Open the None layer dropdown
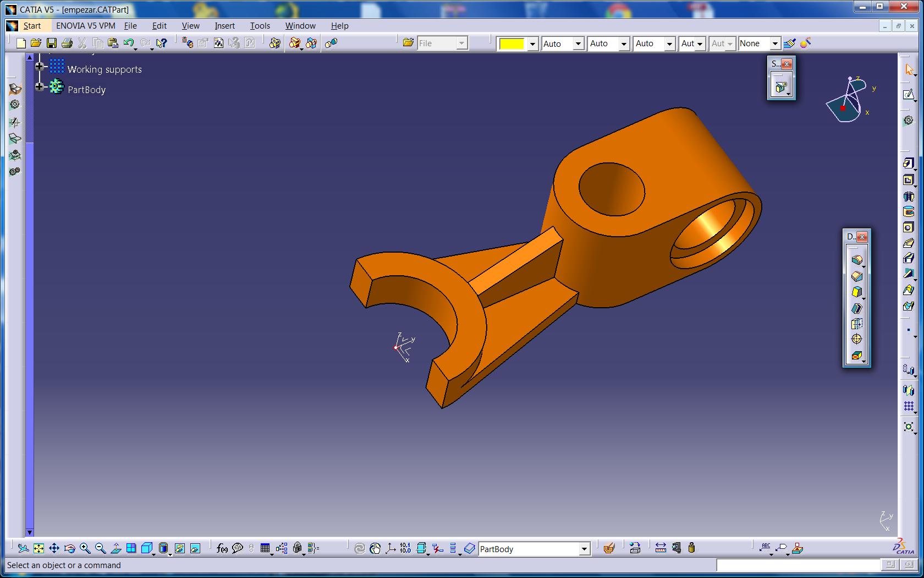Viewport: 924px width, 578px height. 775,44
